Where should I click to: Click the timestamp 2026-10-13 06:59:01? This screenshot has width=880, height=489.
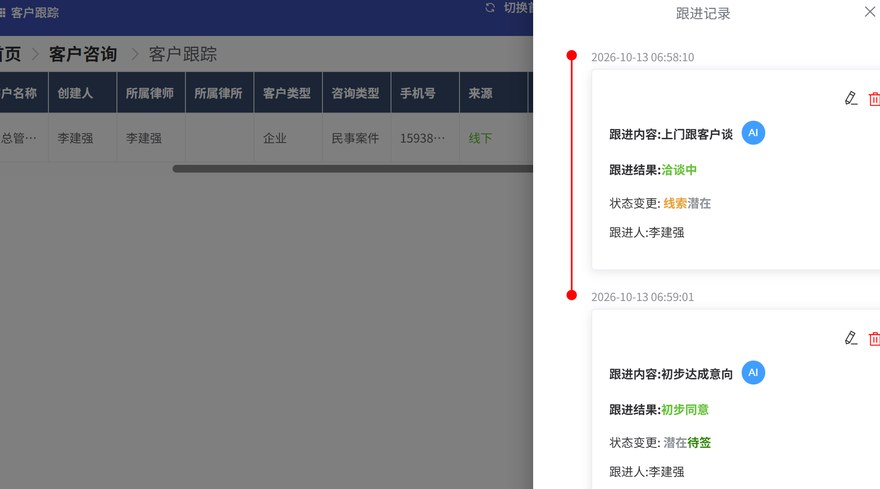click(643, 297)
